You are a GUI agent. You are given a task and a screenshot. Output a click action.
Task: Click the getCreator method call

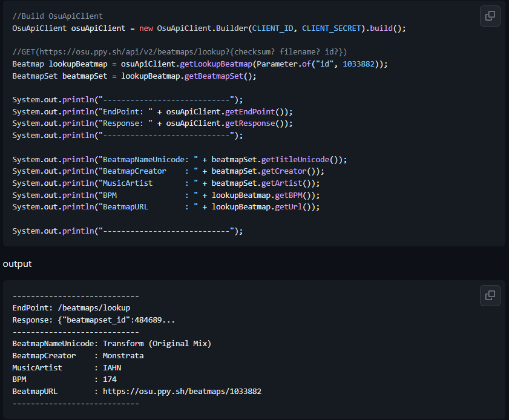284,171
